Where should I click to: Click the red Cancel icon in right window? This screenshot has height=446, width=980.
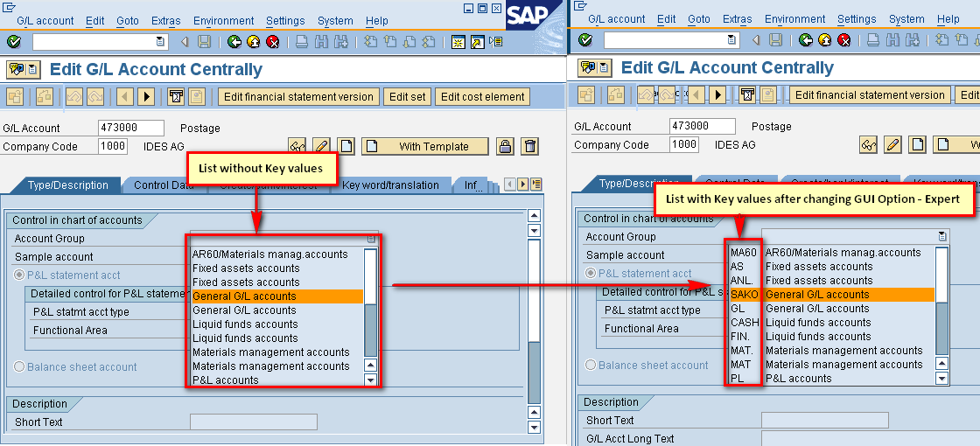pyautogui.click(x=843, y=40)
